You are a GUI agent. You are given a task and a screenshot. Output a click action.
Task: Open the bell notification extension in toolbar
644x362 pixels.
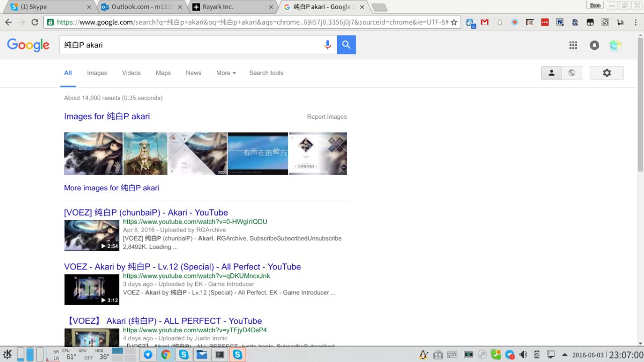click(500, 22)
